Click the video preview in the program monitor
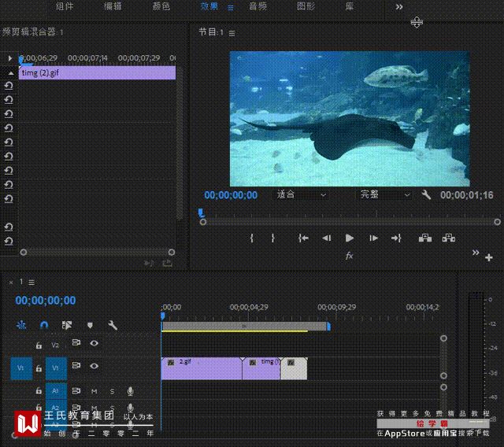Image resolution: width=504 pixels, height=447 pixels. pyautogui.click(x=350, y=119)
